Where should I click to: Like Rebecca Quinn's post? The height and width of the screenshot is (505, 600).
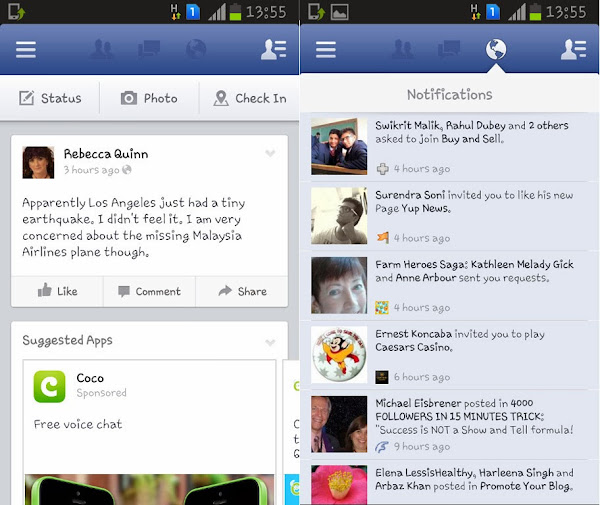tap(57, 291)
